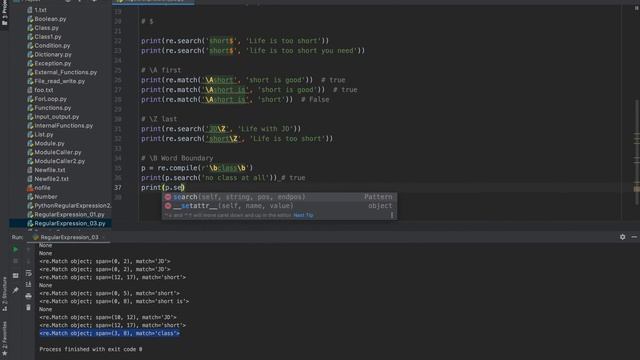Click the icon beside ModuleCaller.py
640x360 pixels.
(x=30, y=152)
